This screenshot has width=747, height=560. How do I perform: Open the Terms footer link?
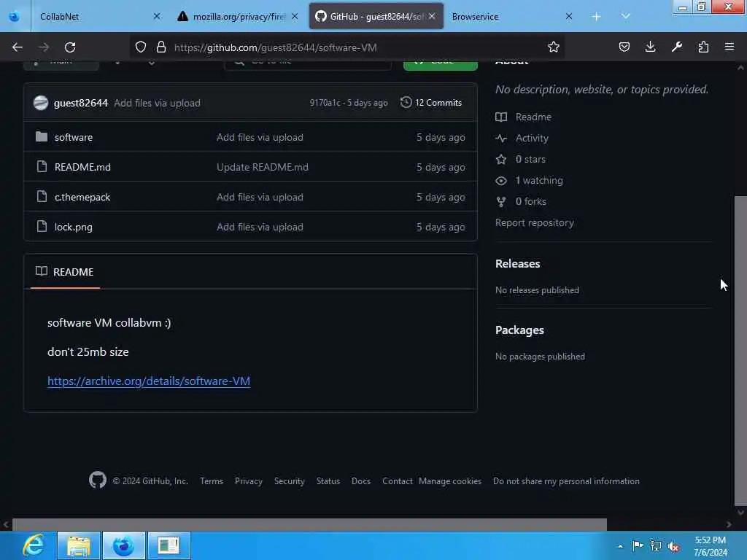(x=212, y=481)
